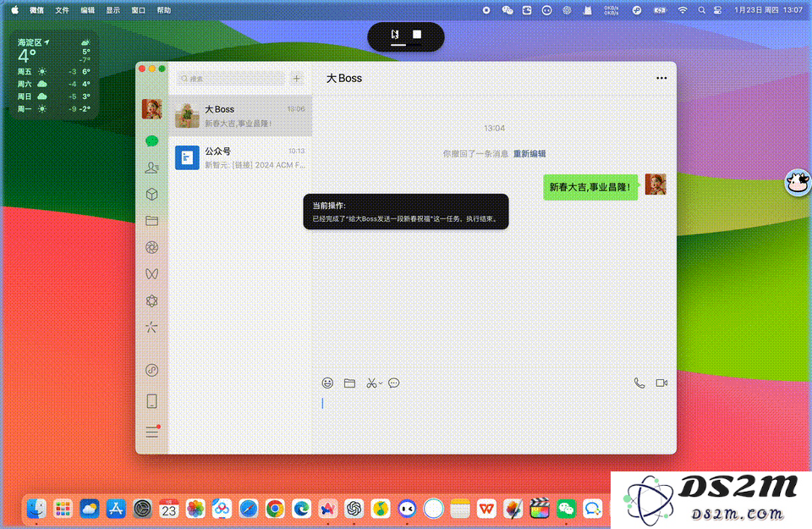Click the WeChat icon in menu bar
812x529 pixels.
tap(507, 10)
